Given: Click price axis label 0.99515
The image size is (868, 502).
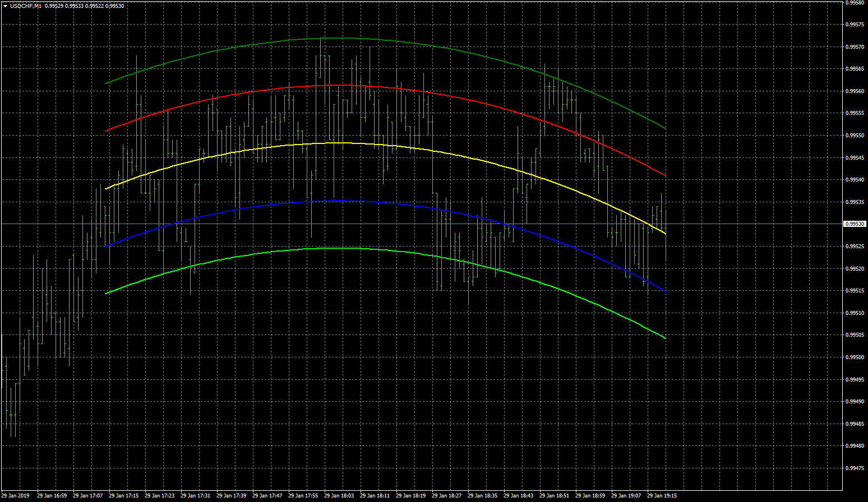Looking at the screenshot, I should pyautogui.click(x=855, y=291).
